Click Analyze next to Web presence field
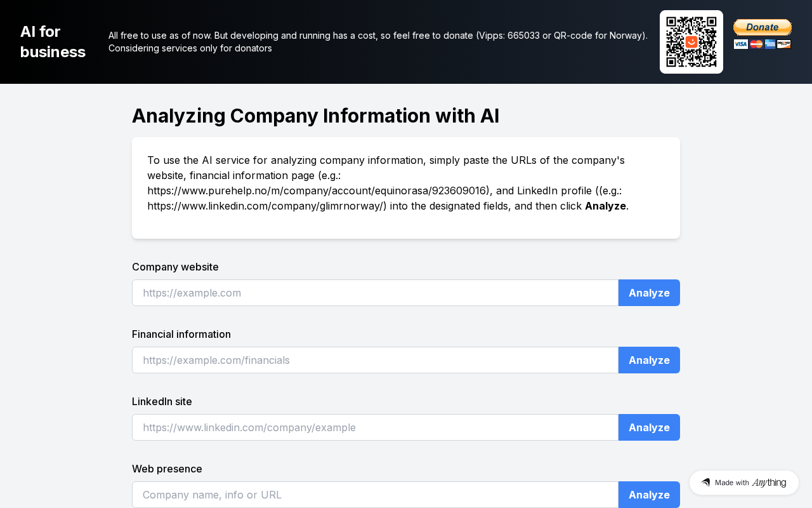 649,495
